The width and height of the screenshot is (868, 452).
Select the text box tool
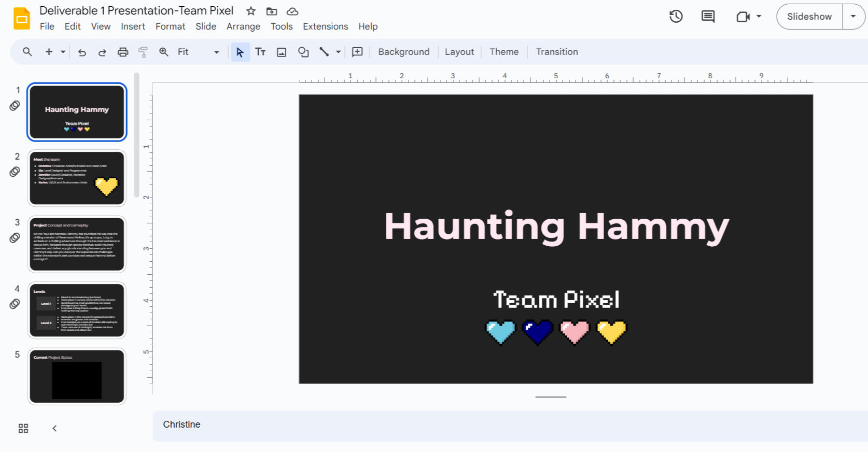[260, 52]
